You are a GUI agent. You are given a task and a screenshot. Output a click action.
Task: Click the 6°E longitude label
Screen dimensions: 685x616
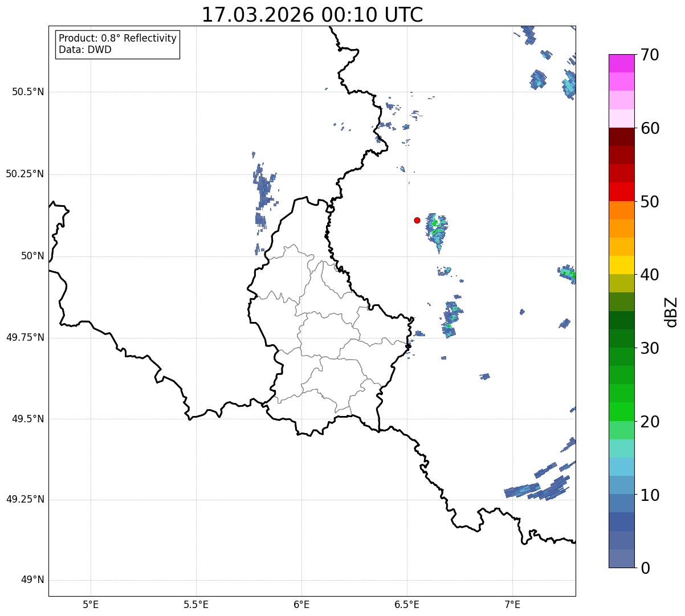pos(301,604)
